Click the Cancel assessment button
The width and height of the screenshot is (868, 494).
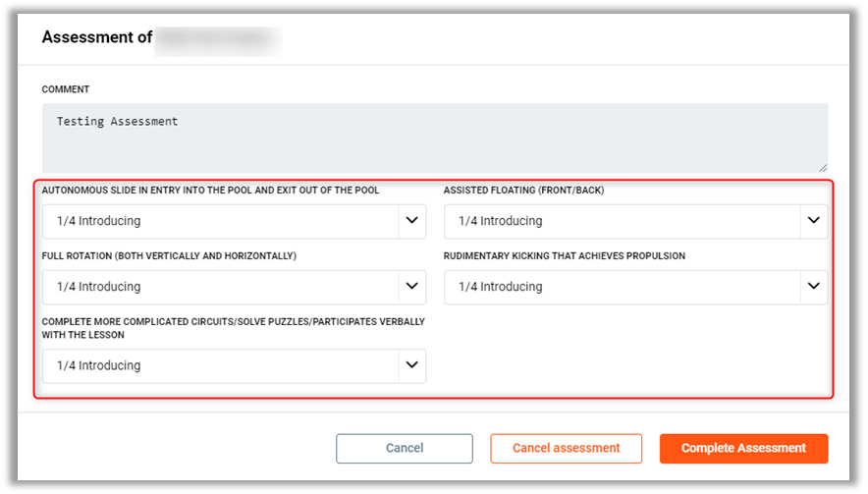click(x=566, y=448)
